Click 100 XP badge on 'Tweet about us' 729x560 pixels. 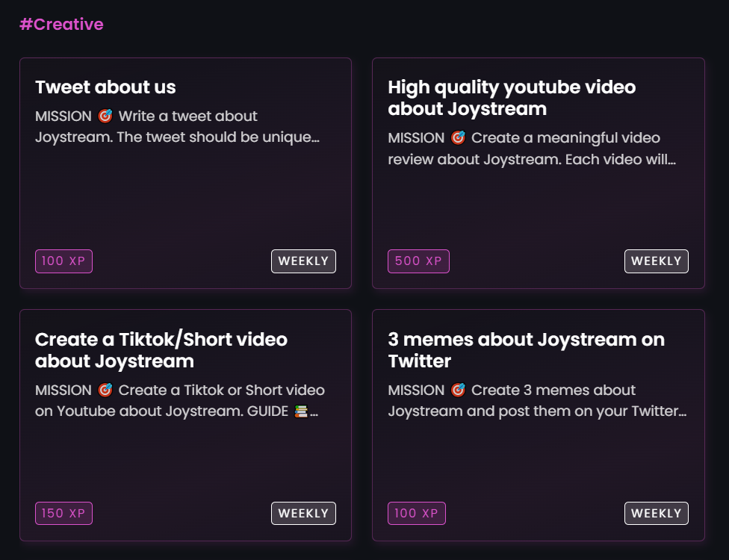[63, 261]
